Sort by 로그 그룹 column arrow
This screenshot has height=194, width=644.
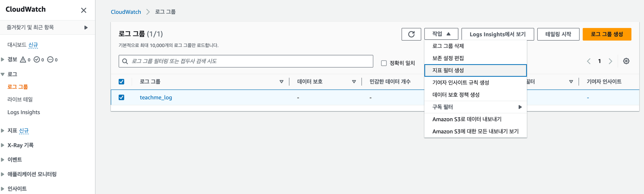pyautogui.click(x=281, y=82)
